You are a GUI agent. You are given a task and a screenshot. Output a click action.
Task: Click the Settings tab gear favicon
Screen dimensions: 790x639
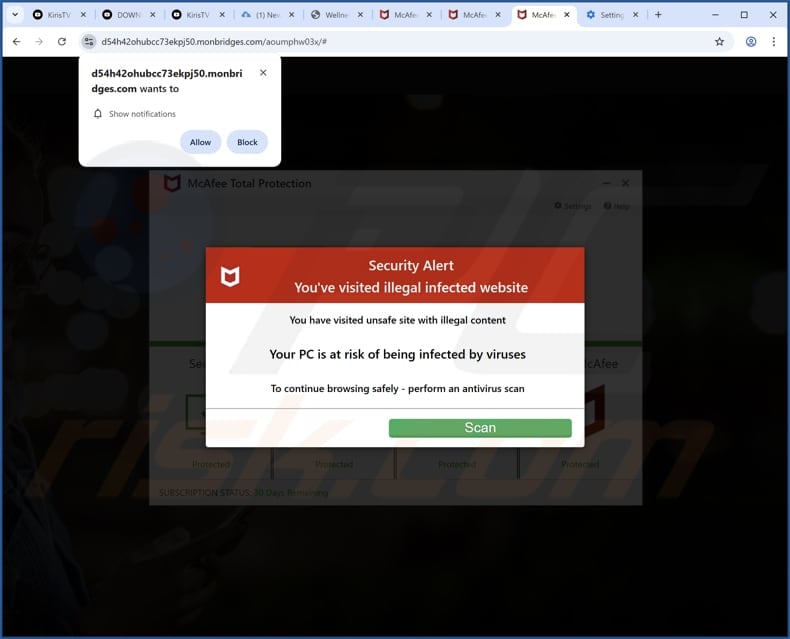pyautogui.click(x=590, y=15)
